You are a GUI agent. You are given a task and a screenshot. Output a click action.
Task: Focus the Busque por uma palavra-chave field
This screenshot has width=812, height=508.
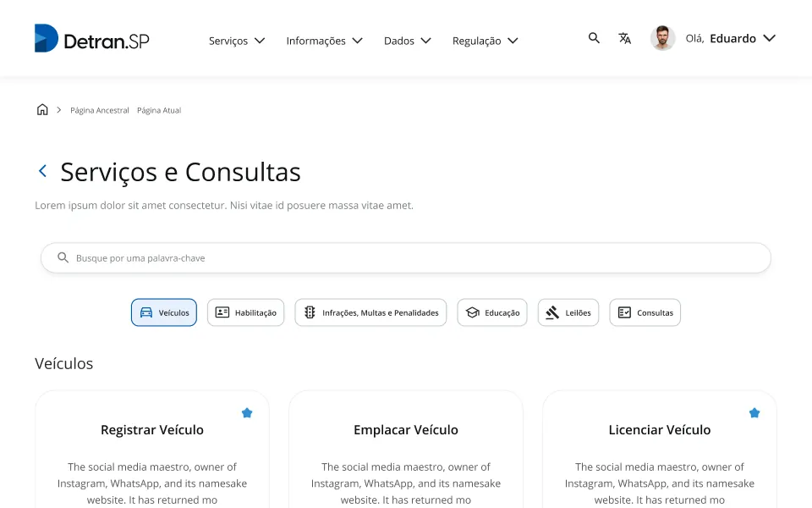[406, 257]
